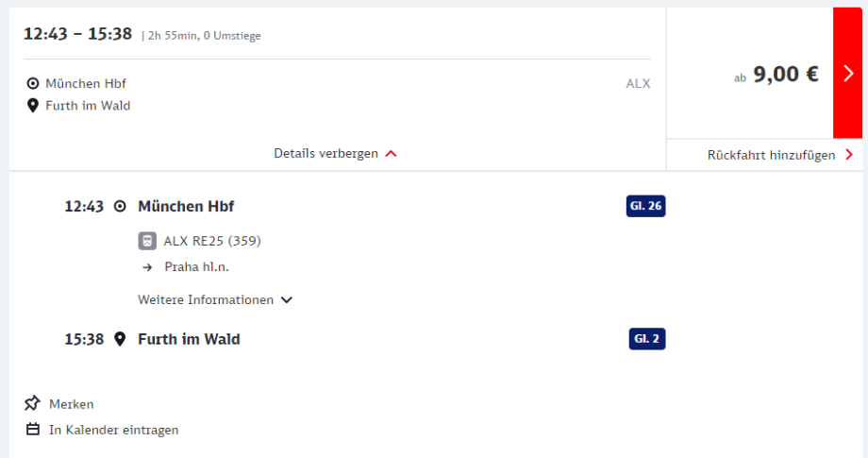
Task: Click the train icon beside ALX RE25
Action: pyautogui.click(x=147, y=241)
